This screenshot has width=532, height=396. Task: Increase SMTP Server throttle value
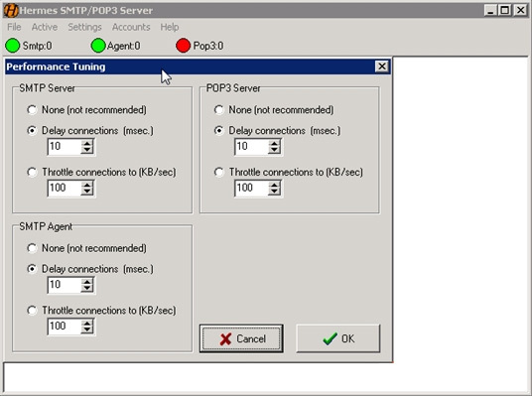click(87, 185)
